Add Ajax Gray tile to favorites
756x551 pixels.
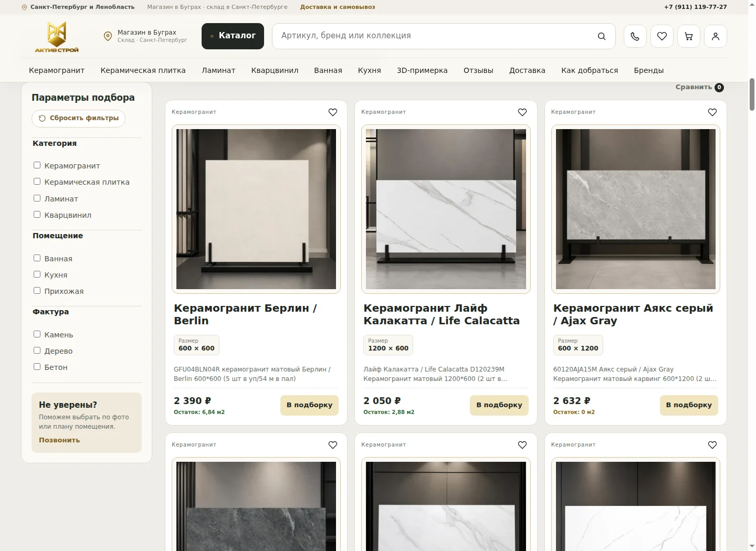click(712, 112)
